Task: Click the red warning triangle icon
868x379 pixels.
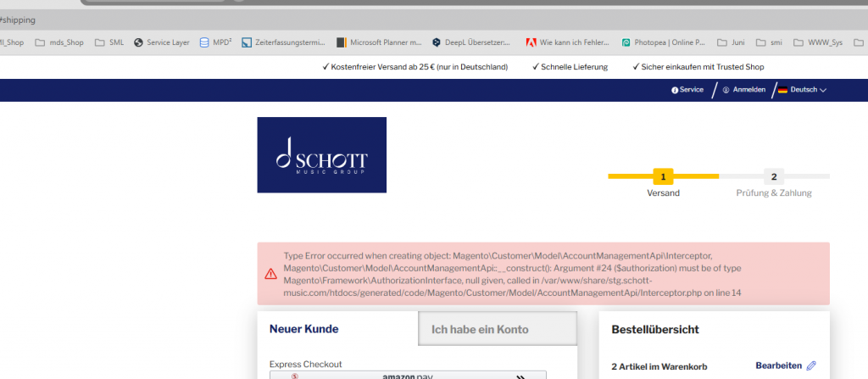Action: (x=270, y=274)
